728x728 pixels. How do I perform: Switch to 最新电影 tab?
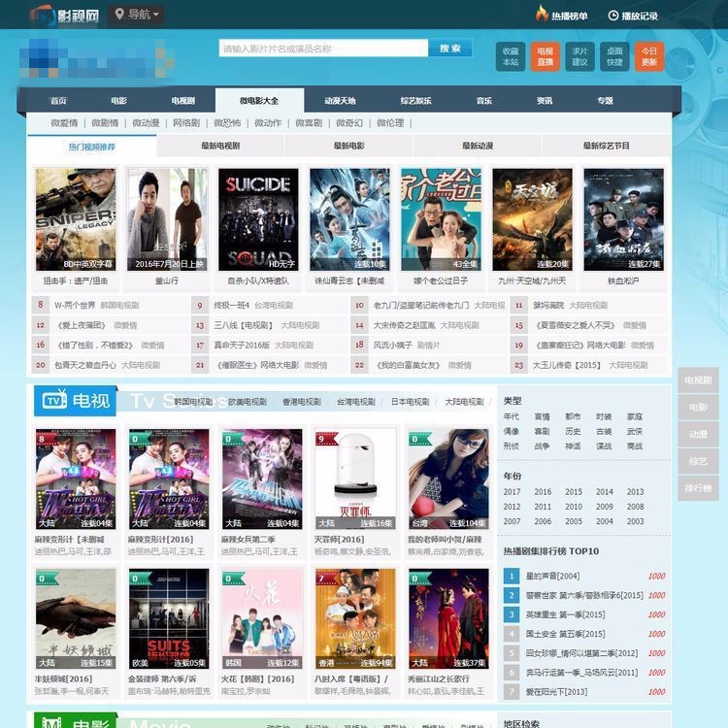tap(348, 146)
